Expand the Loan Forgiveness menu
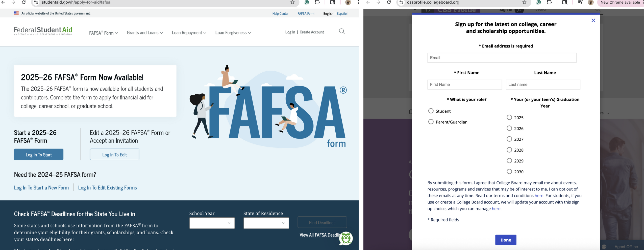The width and height of the screenshot is (644, 250). (x=233, y=33)
